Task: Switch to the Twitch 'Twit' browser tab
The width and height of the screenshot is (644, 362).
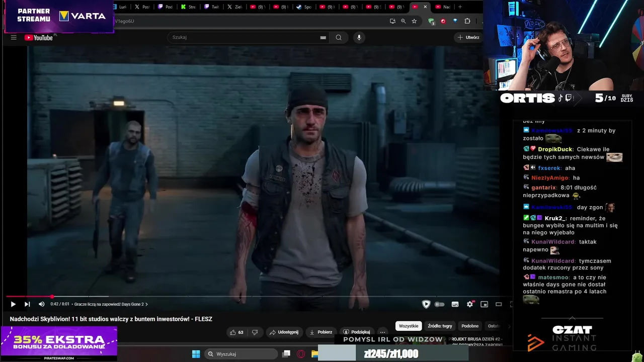Action: [211, 7]
